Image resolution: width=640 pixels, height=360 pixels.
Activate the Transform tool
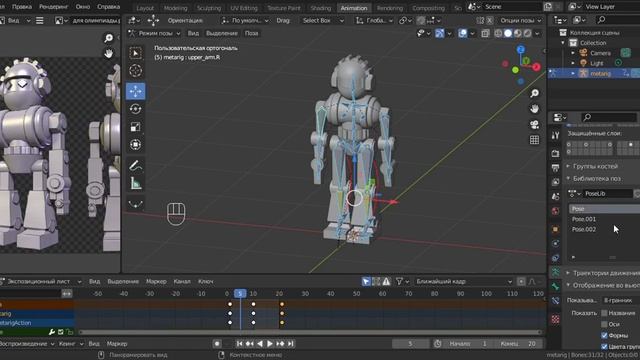[x=136, y=145]
